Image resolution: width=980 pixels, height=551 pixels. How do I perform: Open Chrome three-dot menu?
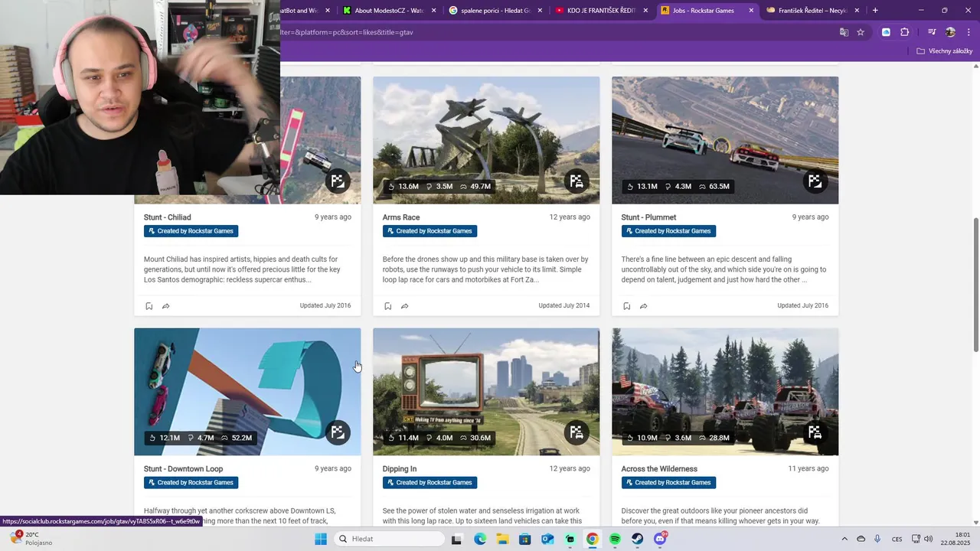(969, 32)
